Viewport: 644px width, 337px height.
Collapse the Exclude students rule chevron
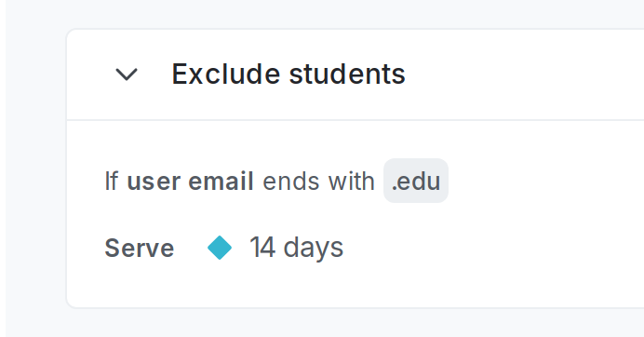[x=127, y=74]
